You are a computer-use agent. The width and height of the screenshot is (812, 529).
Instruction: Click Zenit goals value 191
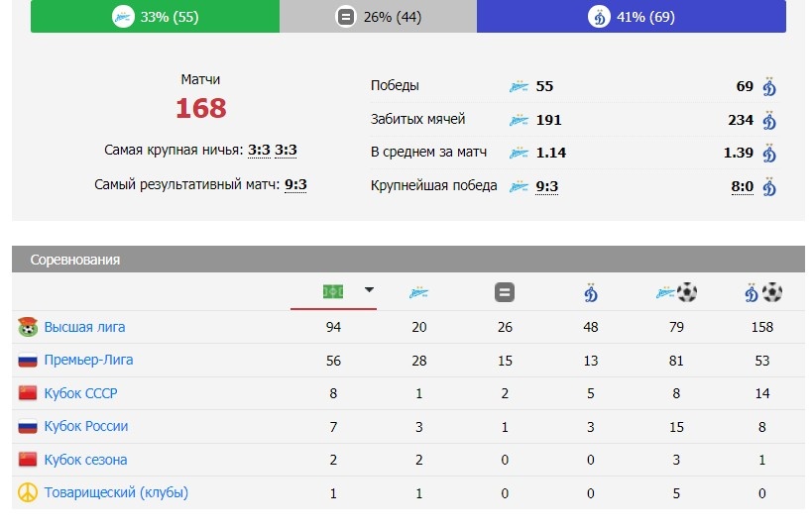tap(549, 120)
